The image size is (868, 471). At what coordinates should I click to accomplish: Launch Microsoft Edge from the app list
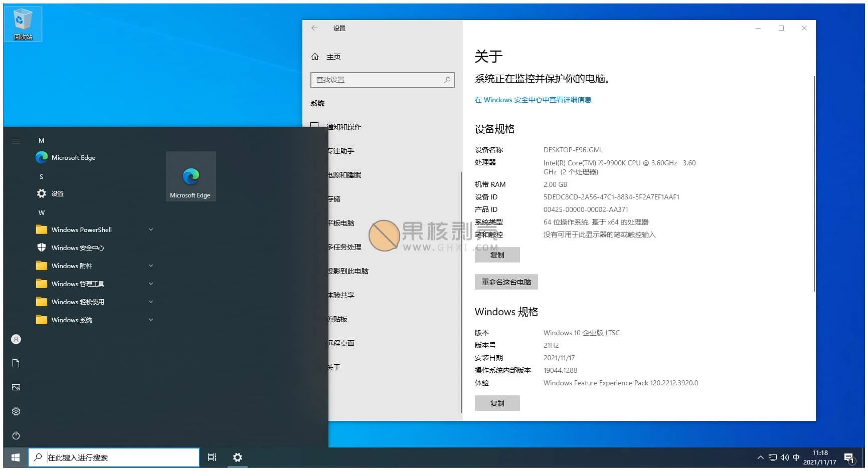point(73,157)
